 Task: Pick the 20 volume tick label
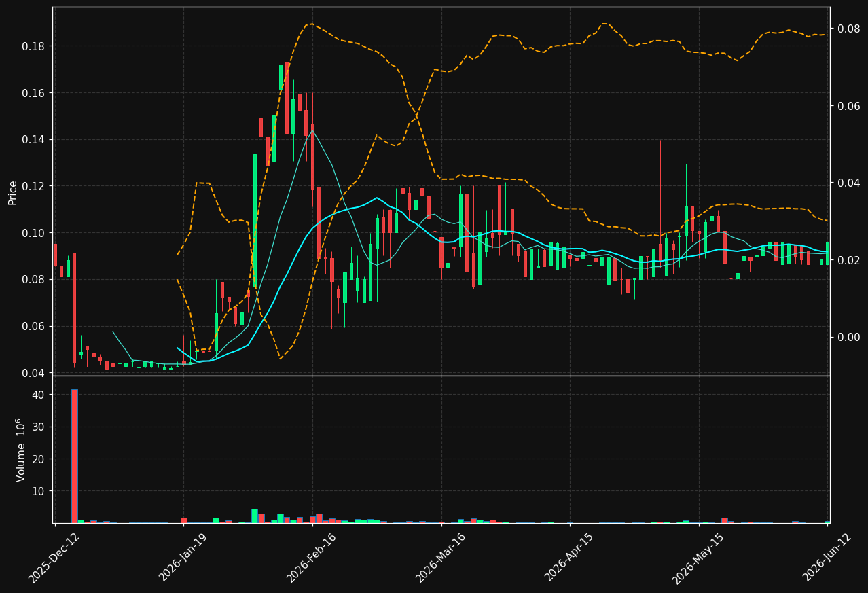pos(39,459)
